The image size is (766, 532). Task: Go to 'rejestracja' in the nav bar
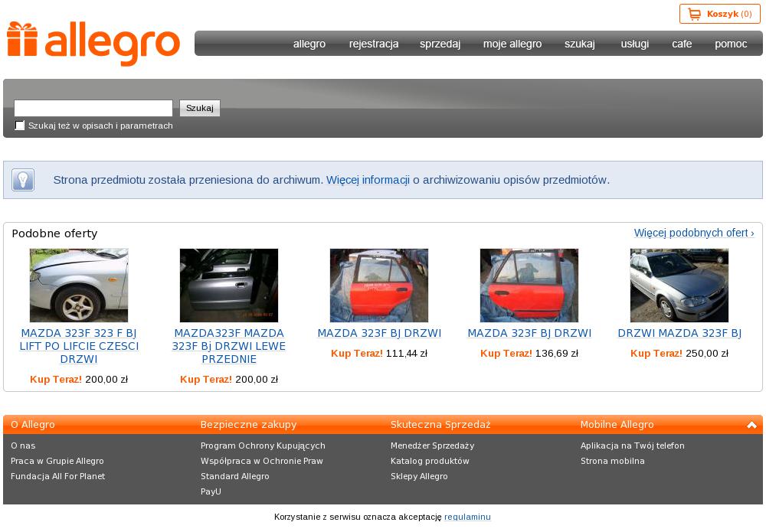374,44
